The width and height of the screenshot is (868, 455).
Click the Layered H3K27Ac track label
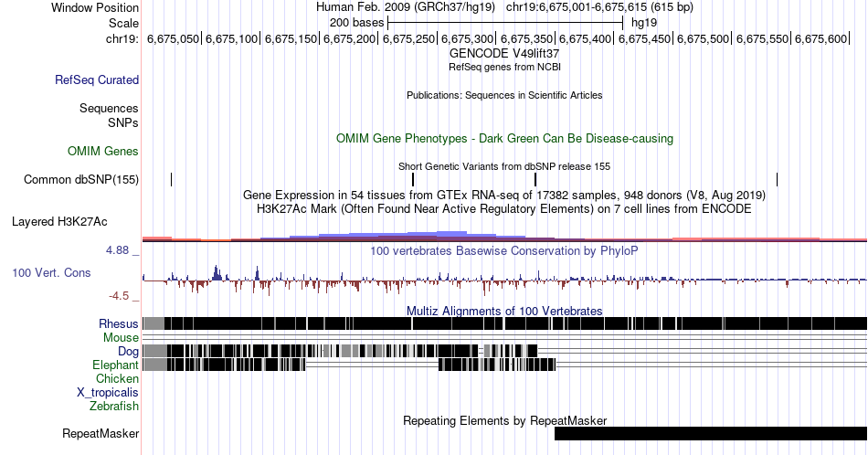[59, 221]
